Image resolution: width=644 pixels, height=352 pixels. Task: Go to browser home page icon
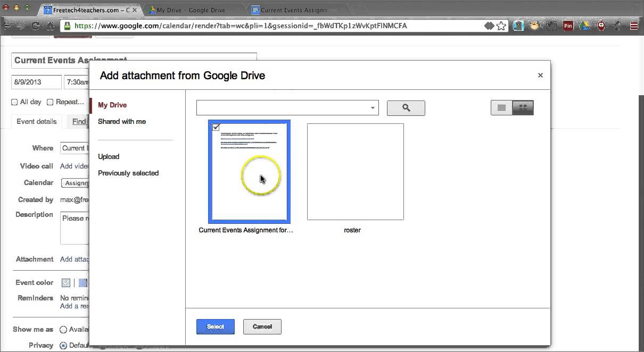(x=51, y=26)
